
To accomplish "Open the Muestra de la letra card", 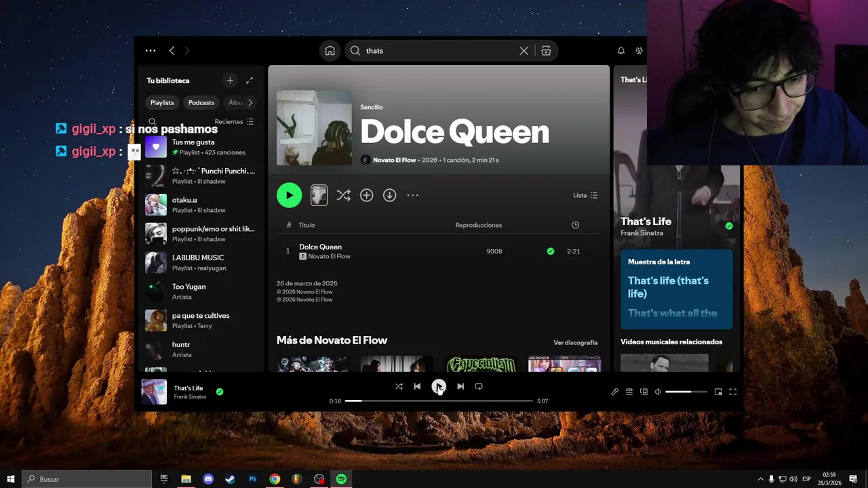I will tap(677, 289).
